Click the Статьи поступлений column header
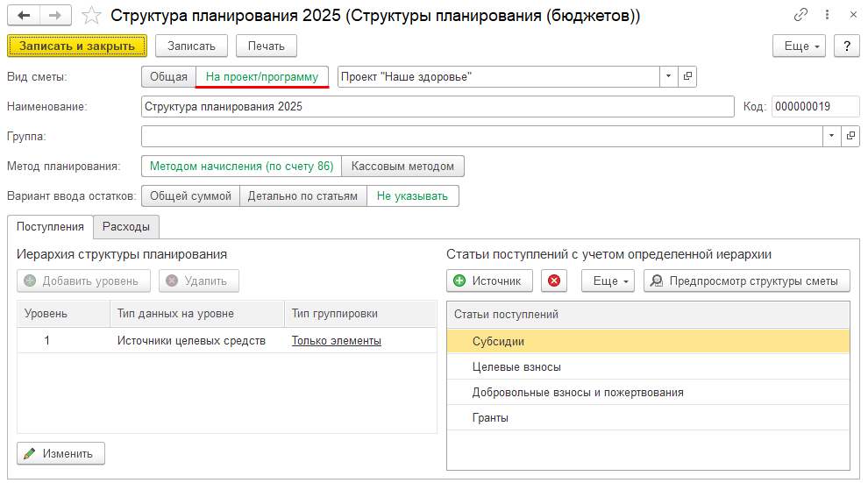 648,314
